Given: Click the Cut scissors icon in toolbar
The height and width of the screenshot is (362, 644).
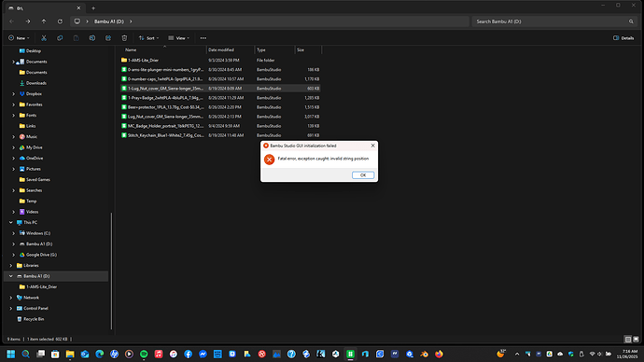Looking at the screenshot, I should pos(44,37).
